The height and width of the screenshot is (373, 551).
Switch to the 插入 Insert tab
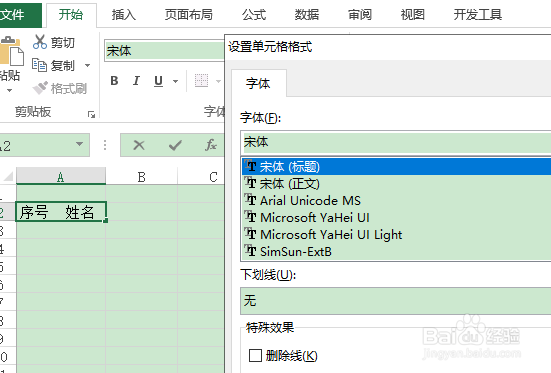[x=124, y=15]
